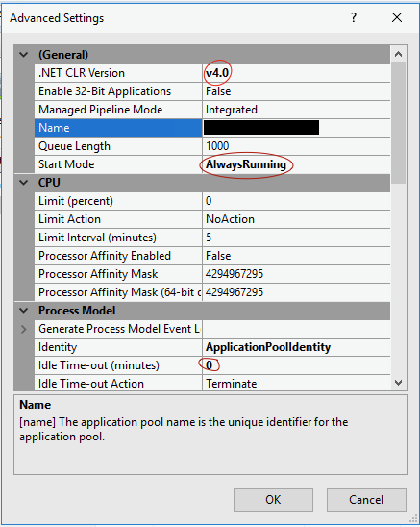
Task: Click the help question mark icon
Action: pos(354,17)
